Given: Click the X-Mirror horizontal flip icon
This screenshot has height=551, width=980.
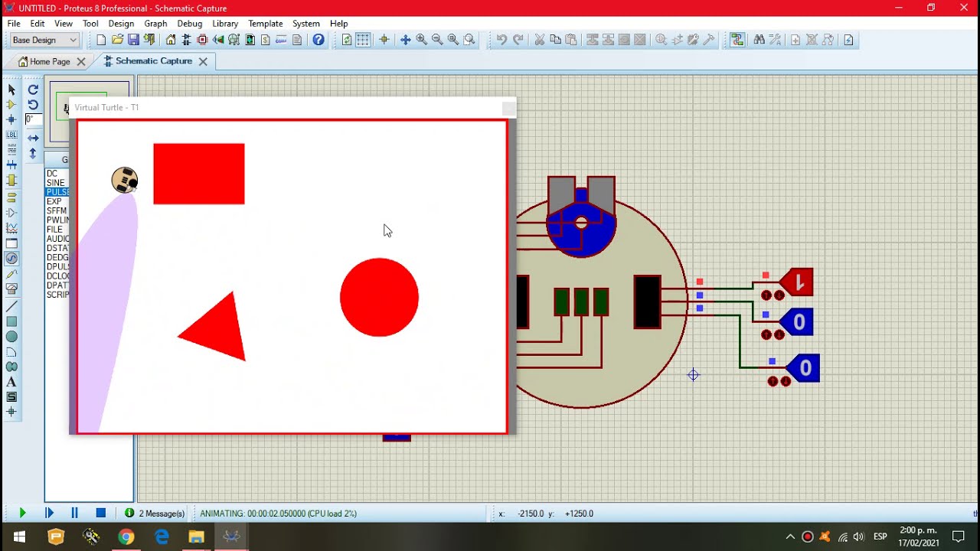Looking at the screenshot, I should (33, 139).
